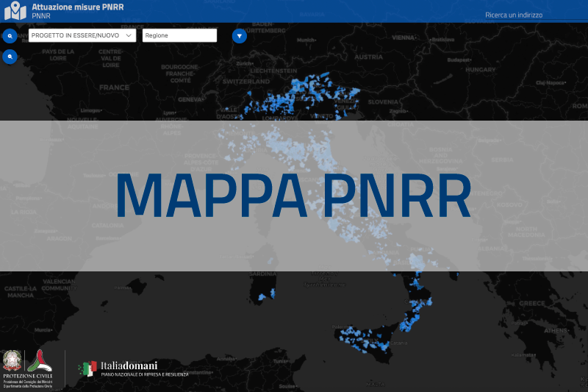The height and width of the screenshot is (392, 588).
Task: Click the FRANCE map label
Action: click(x=114, y=88)
